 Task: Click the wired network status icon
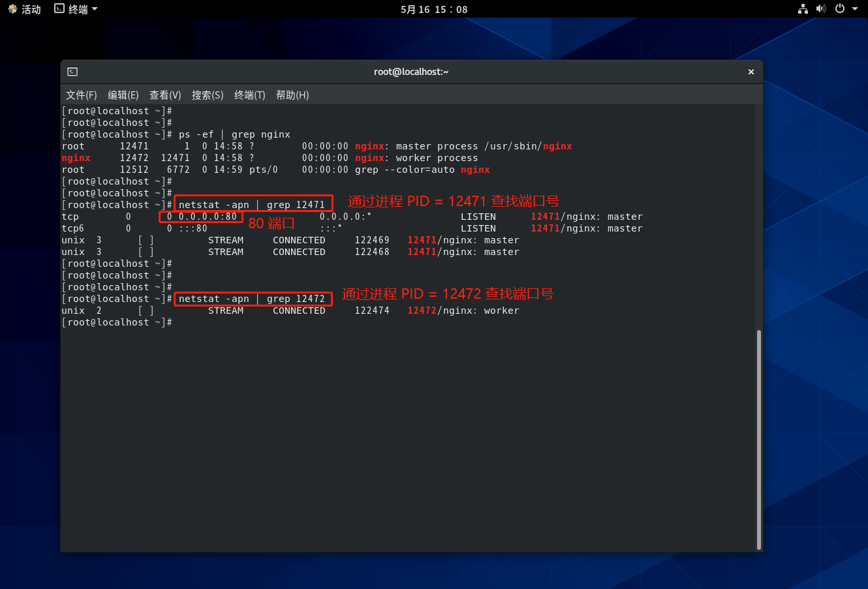[x=803, y=9]
